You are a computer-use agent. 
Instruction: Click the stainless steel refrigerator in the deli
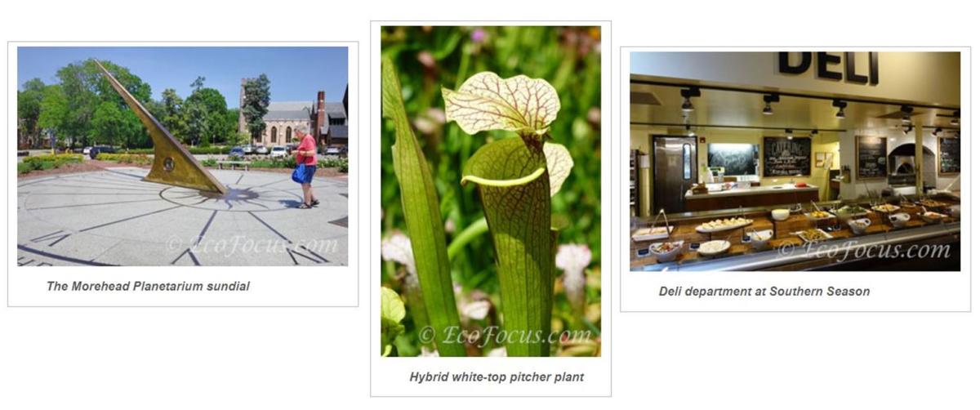pos(673,174)
